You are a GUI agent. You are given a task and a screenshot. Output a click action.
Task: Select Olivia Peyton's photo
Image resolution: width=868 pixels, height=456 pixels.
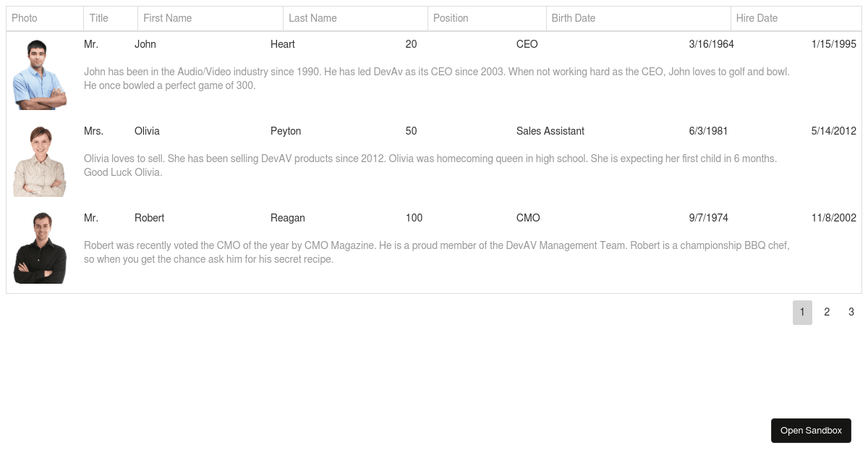[x=40, y=161]
